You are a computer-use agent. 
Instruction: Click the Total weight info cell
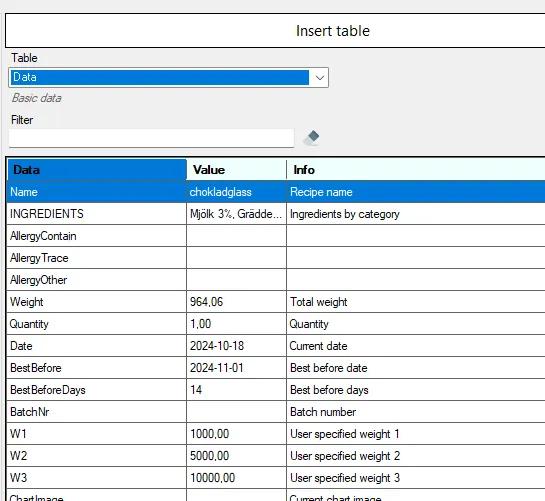coord(416,302)
